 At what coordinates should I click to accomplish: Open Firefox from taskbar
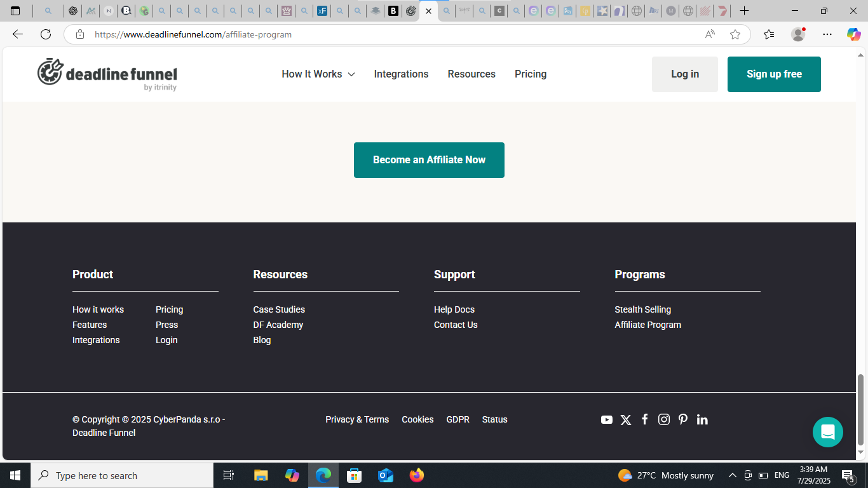(x=417, y=475)
